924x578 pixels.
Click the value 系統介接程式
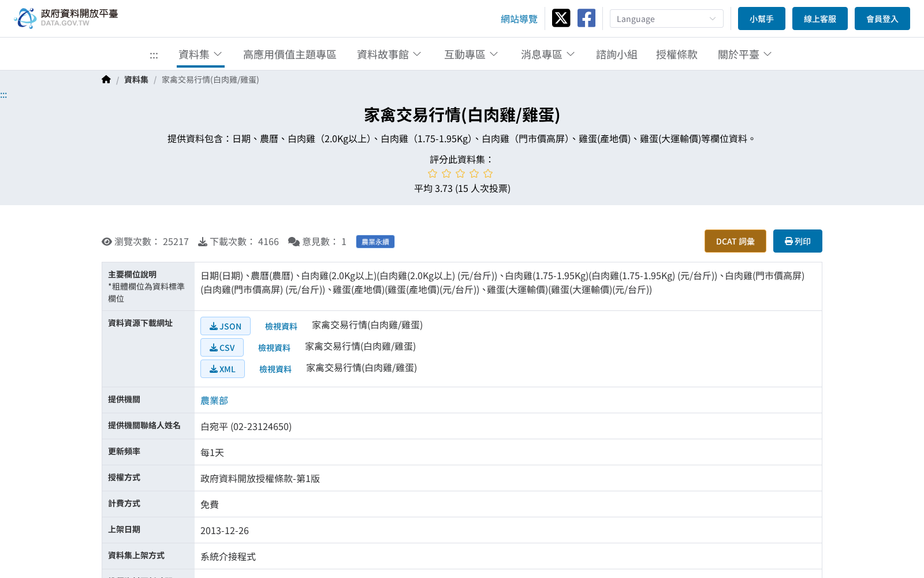click(x=228, y=557)
